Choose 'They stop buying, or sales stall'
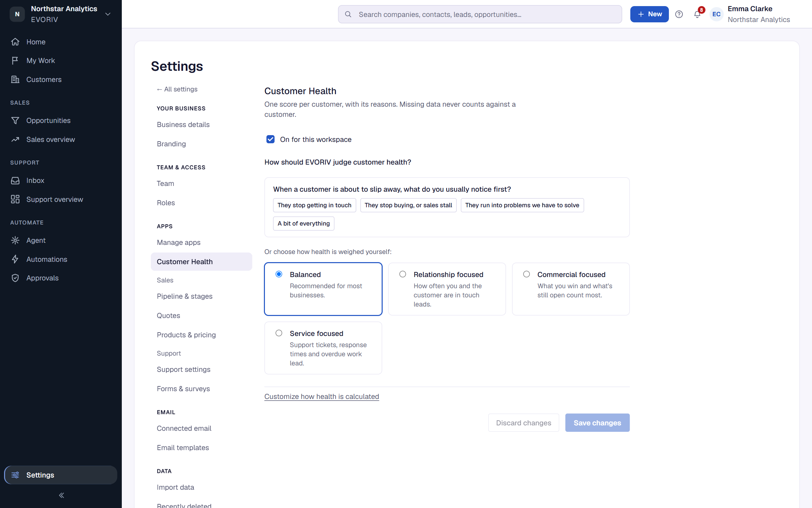This screenshot has width=812, height=508. tap(408, 205)
